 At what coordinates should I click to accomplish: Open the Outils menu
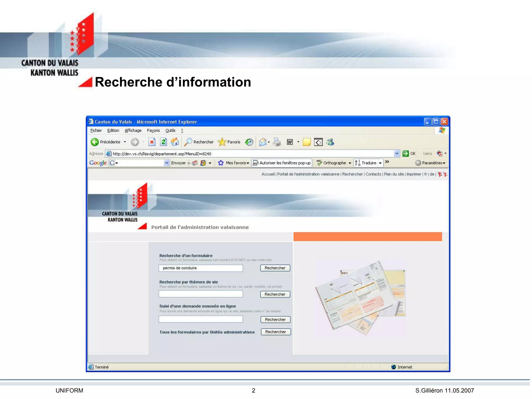pyautogui.click(x=170, y=130)
